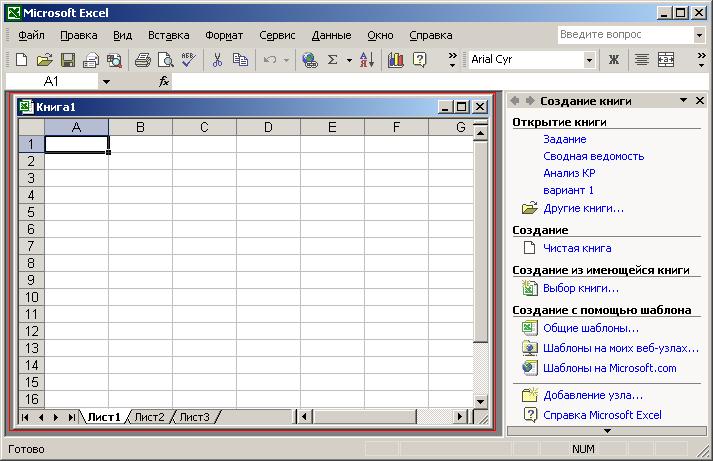Run spelling check ABC icon
This screenshot has height=461, width=713.
(188, 60)
